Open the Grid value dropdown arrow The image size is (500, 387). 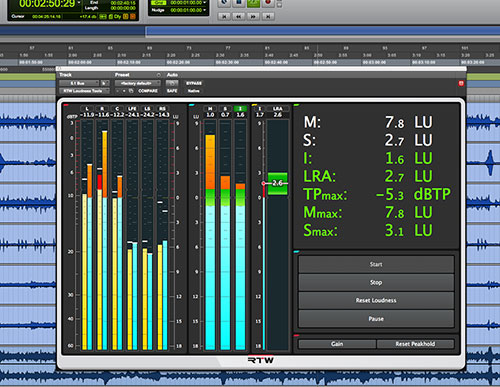(x=204, y=3)
